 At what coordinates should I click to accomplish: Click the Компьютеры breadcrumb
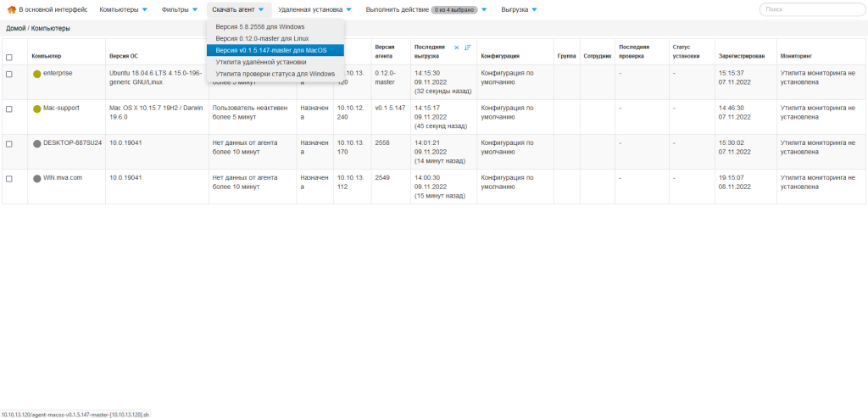[50, 28]
